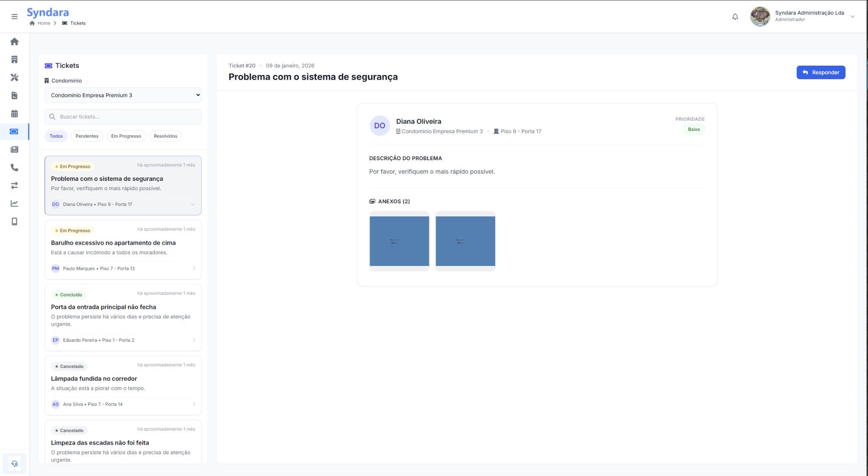This screenshot has width=868, height=476.
Task: Open the mobile device sidebar icon
Action: point(14,221)
